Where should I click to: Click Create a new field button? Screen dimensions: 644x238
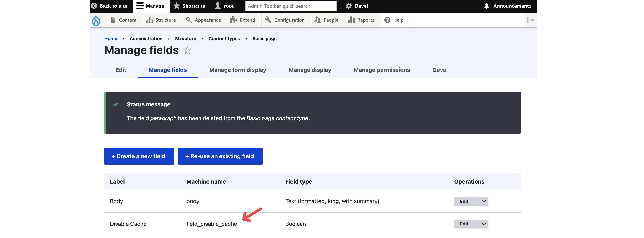pyautogui.click(x=139, y=156)
